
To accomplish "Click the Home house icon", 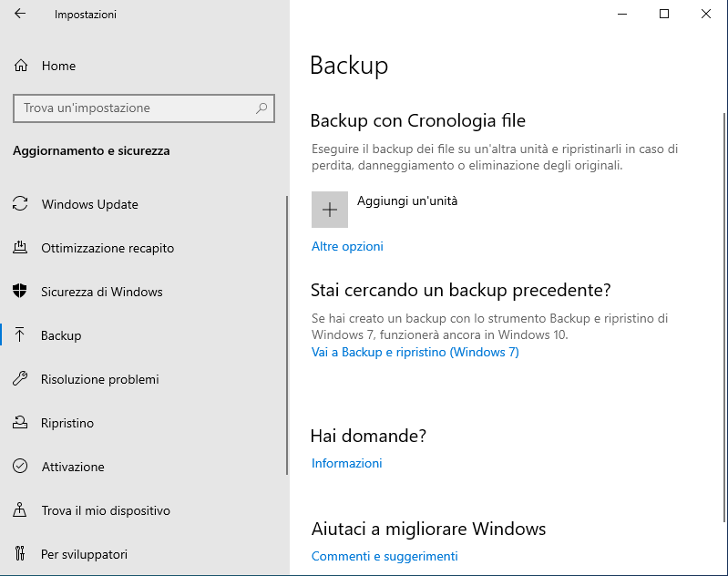I will click(x=21, y=66).
